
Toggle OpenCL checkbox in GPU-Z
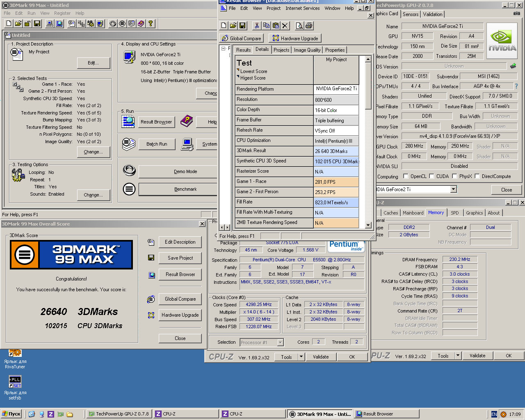pos(406,176)
